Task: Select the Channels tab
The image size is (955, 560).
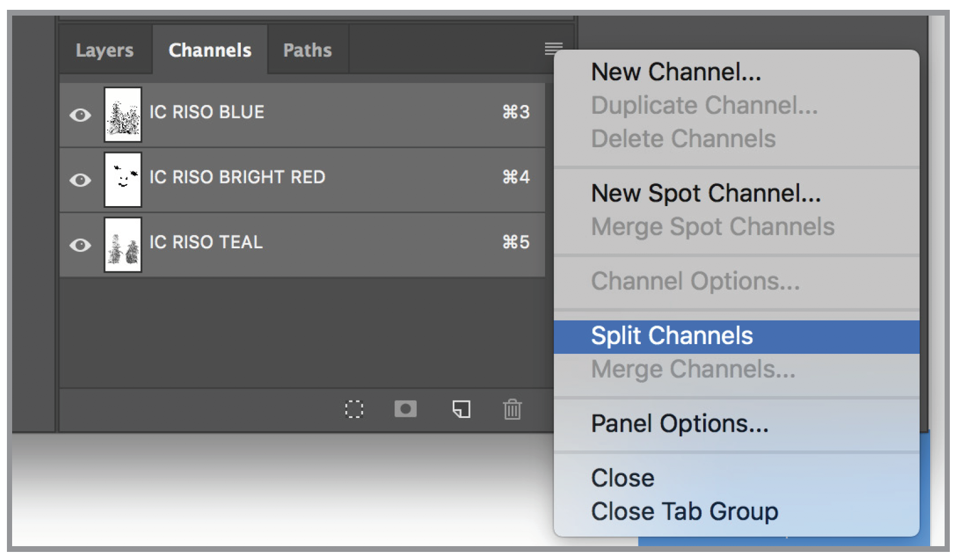Action: pos(210,50)
